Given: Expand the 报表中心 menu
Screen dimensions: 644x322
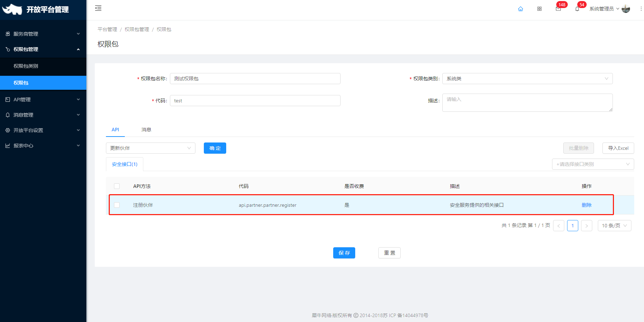Looking at the screenshot, I should point(43,146).
